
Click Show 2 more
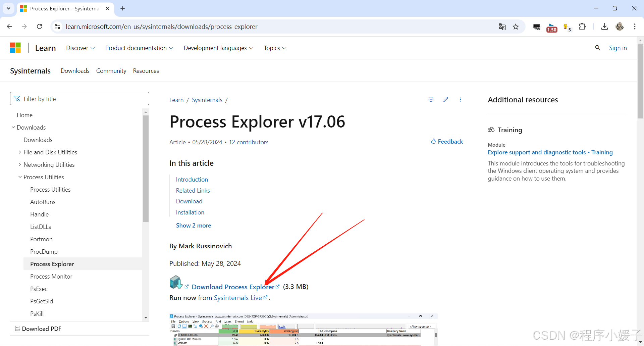coord(194,226)
